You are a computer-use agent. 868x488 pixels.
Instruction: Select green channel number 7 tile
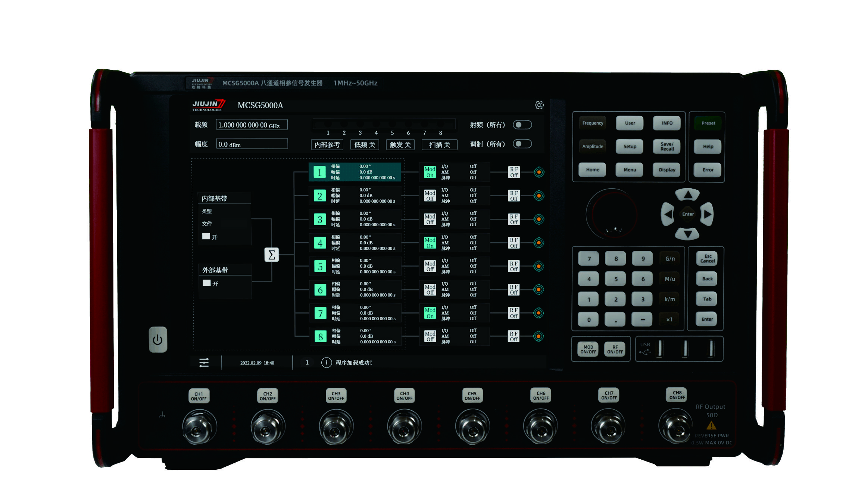coord(321,313)
